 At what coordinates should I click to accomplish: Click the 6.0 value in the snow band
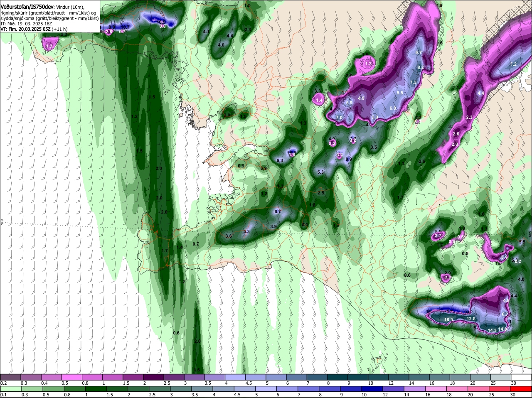point(393,108)
